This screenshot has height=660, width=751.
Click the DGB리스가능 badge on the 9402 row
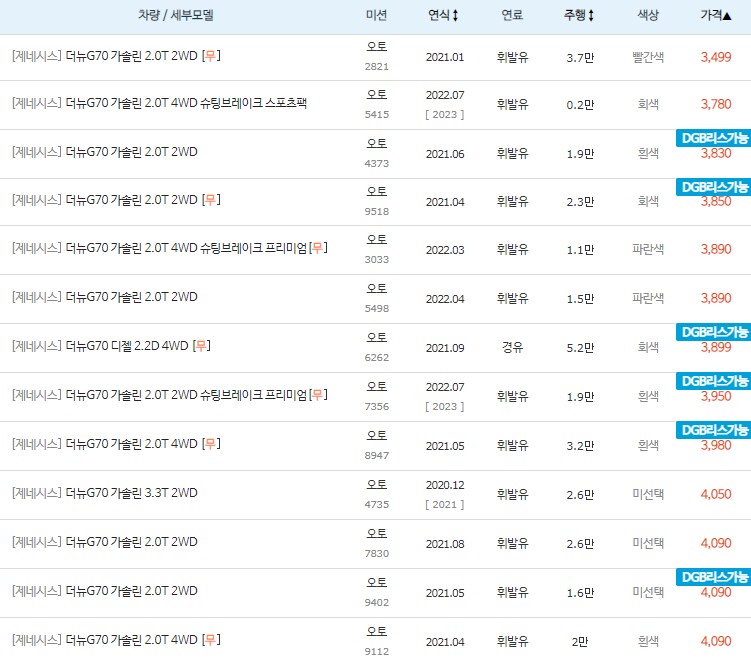point(714,577)
